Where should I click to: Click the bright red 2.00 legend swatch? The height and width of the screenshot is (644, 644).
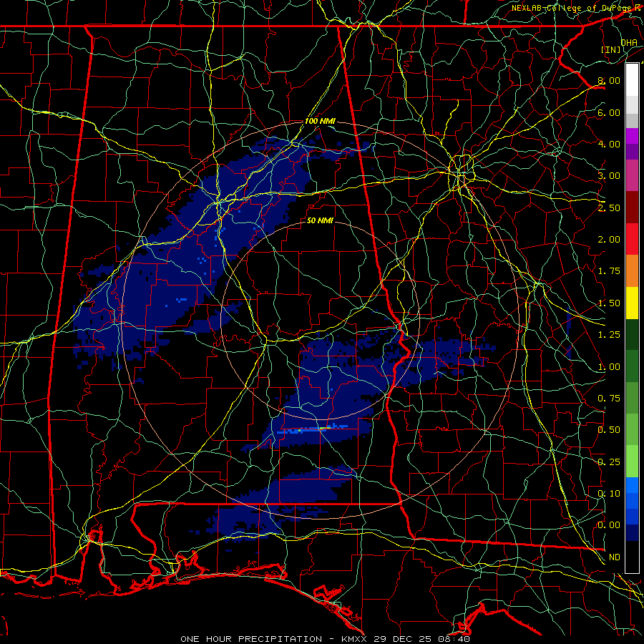coord(632,239)
